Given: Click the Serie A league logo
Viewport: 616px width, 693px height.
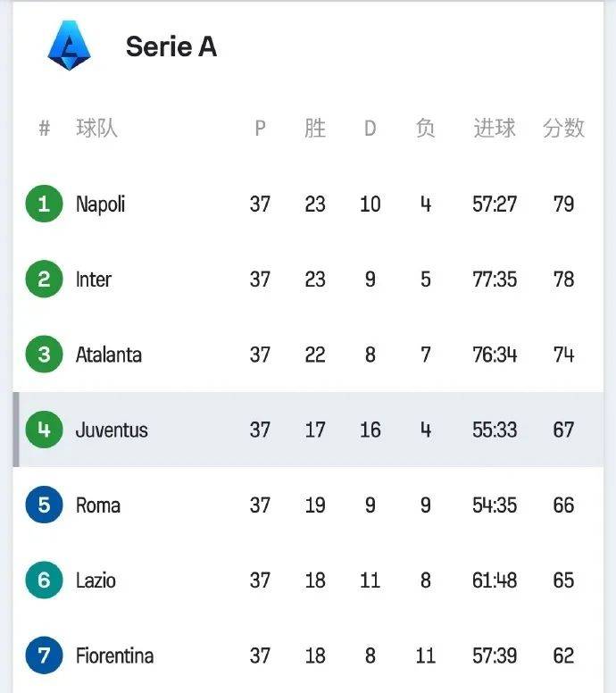Looking at the screenshot, I should tap(70, 46).
